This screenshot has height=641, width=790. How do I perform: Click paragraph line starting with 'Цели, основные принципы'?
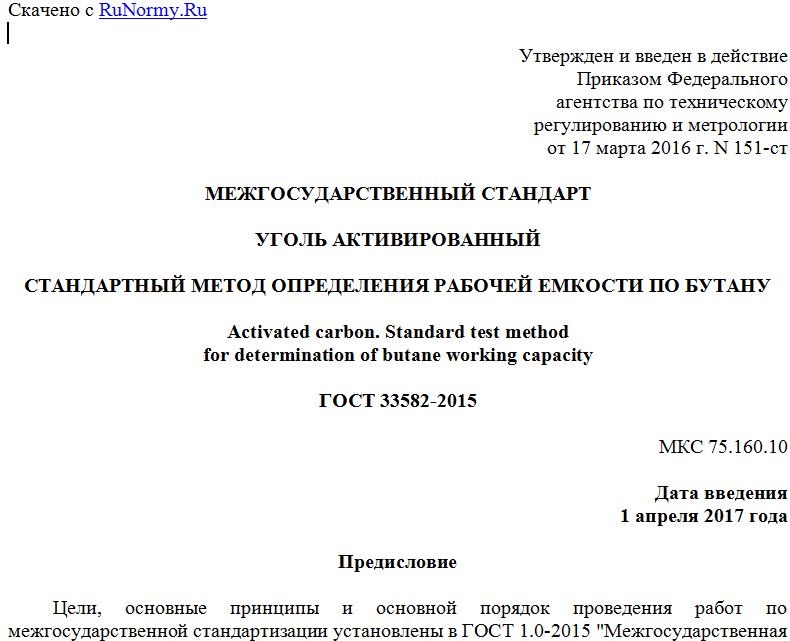[420, 608]
